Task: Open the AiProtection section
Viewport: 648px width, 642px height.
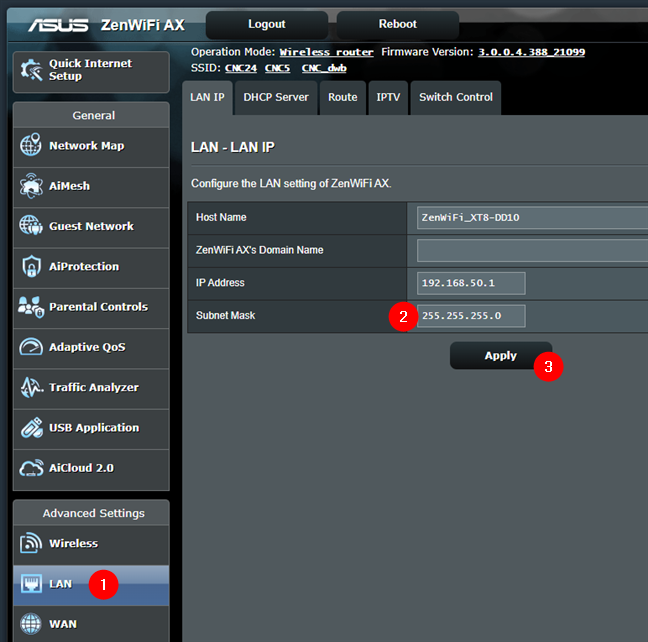Action: (x=91, y=268)
